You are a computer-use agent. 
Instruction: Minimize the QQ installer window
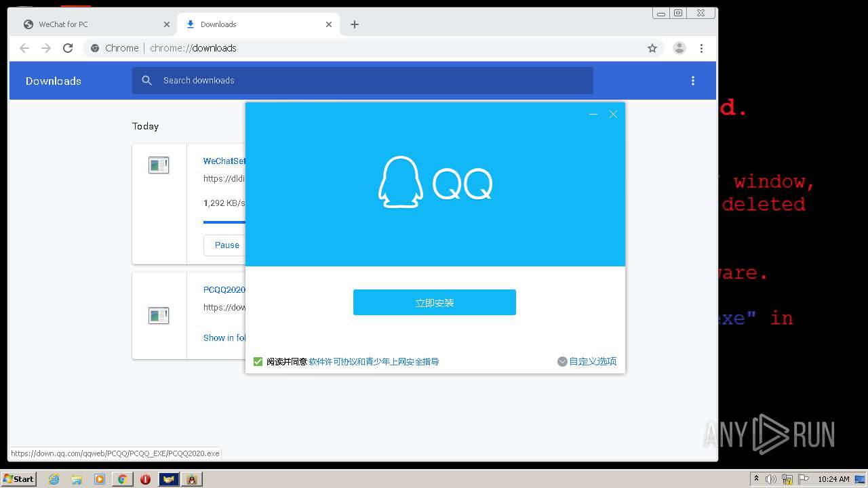pyautogui.click(x=593, y=115)
